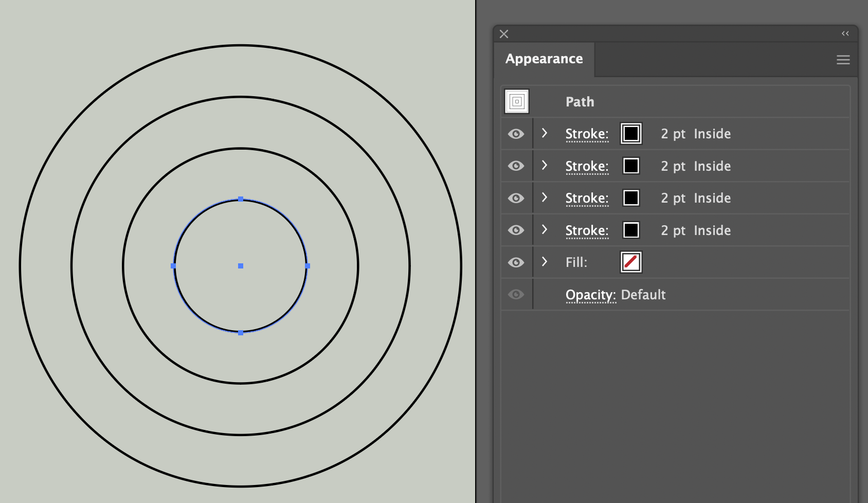Open the Opacity: Default settings
This screenshot has height=503, width=868.
pos(590,294)
